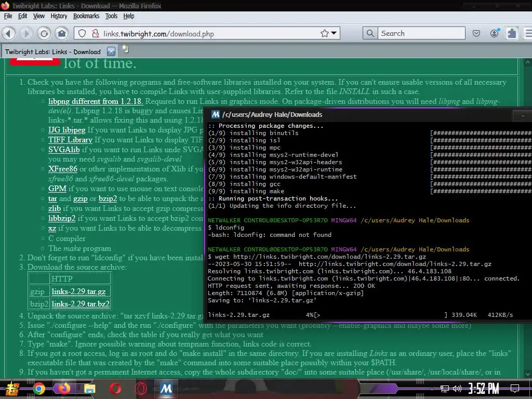Expand the bookmark star dropdown arrow
Image resolution: width=532 pixels, height=399 pixels.
point(334,33)
